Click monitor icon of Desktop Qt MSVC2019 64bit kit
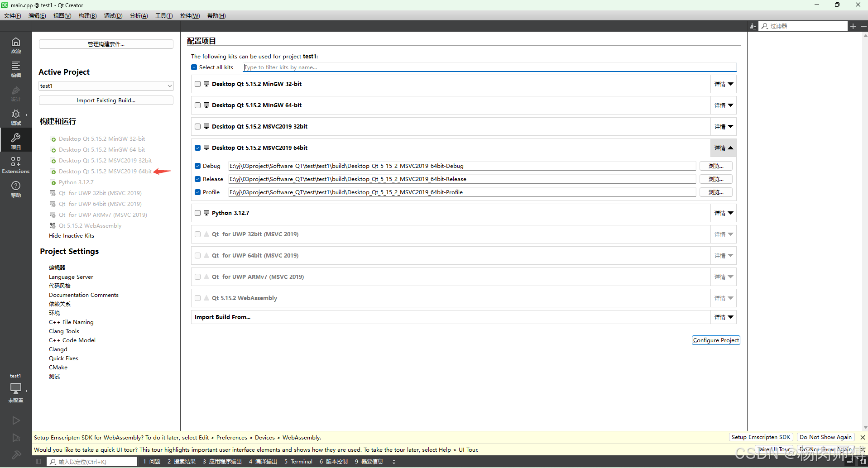The height and width of the screenshot is (468, 868). click(x=206, y=148)
